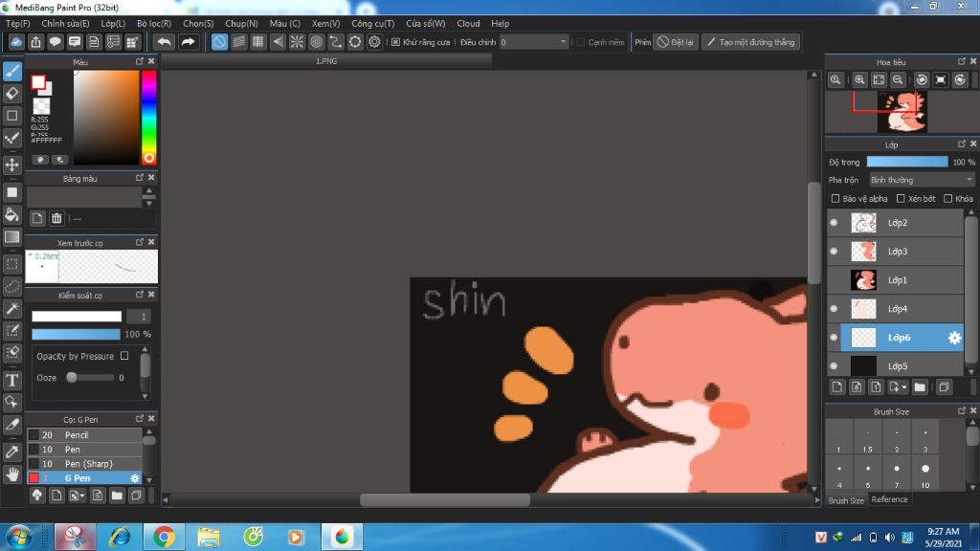Hide layer Lớp2 with its visibility dot

click(x=834, y=222)
